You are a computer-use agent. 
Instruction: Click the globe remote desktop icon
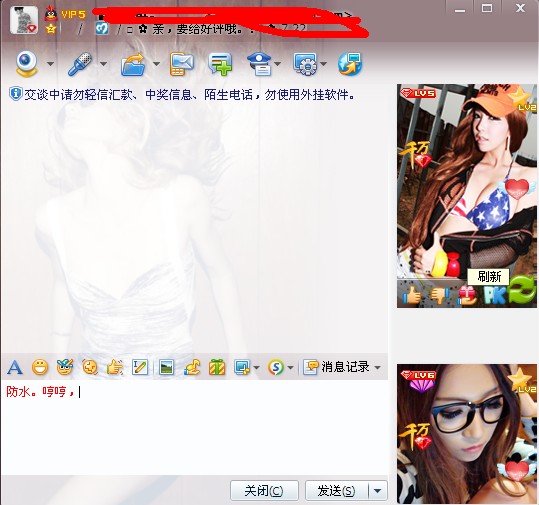click(350, 64)
